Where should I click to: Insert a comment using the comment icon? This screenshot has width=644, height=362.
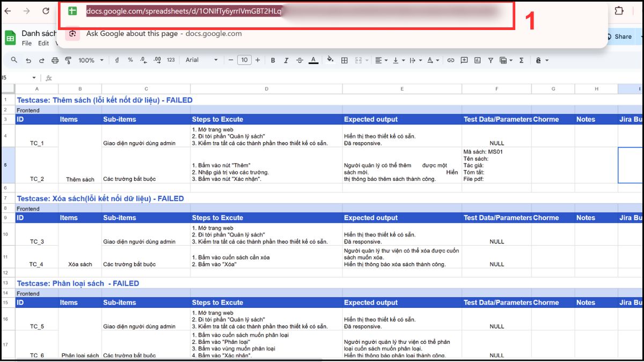(464, 60)
